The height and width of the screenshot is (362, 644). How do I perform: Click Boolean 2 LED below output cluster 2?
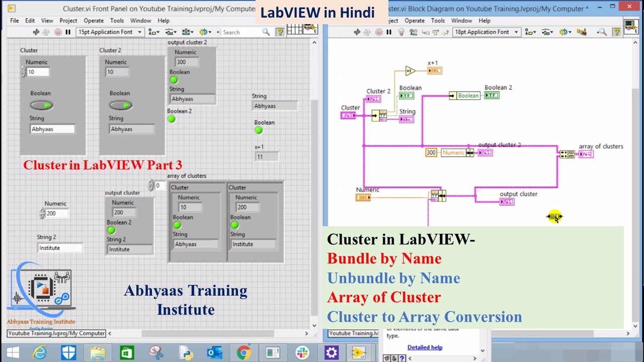pyautogui.click(x=172, y=119)
